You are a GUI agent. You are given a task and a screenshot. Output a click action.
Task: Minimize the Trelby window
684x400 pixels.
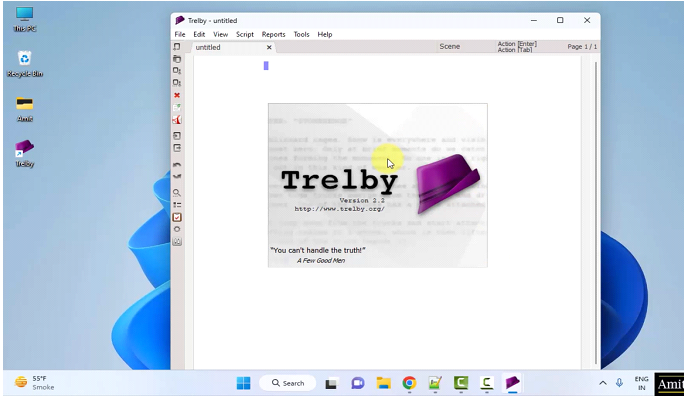tap(534, 21)
